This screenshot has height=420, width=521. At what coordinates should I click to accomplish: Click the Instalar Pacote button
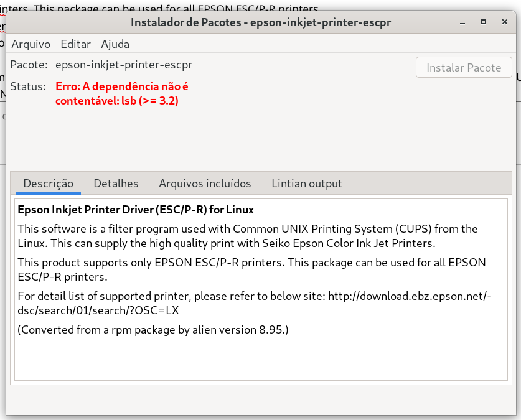pyautogui.click(x=464, y=67)
